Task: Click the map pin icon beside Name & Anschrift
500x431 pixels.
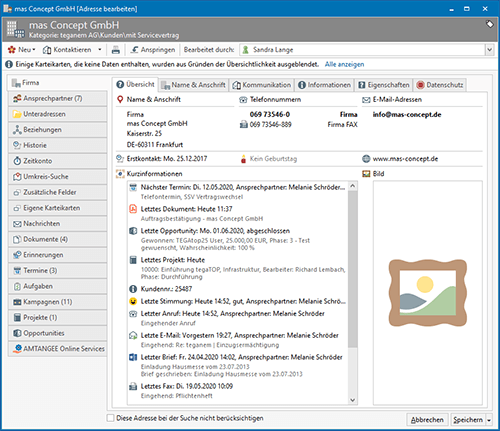Action: [x=120, y=99]
